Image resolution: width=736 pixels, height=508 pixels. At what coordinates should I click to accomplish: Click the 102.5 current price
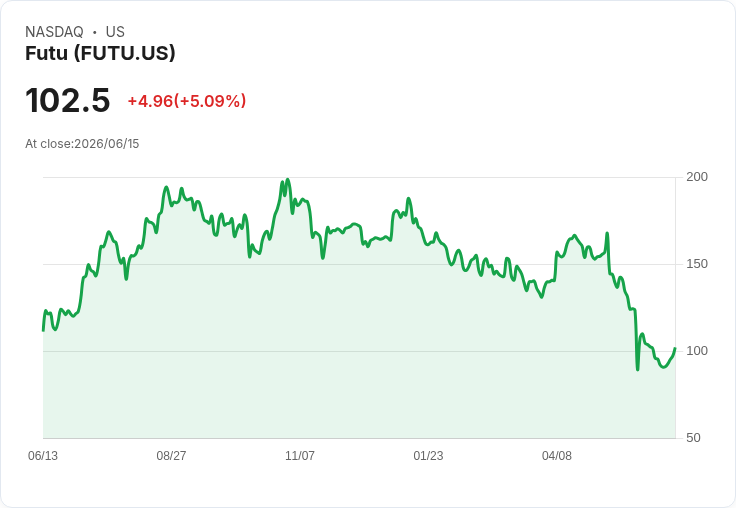tap(68, 100)
